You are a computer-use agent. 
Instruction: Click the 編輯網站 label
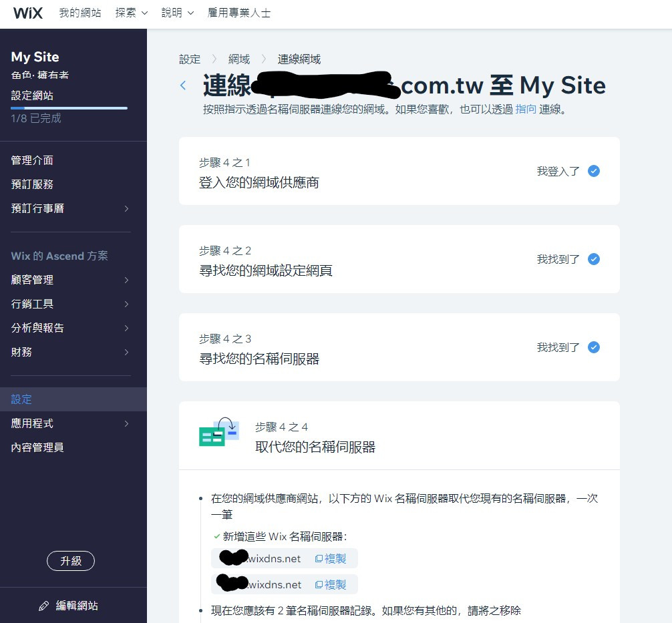tap(77, 606)
